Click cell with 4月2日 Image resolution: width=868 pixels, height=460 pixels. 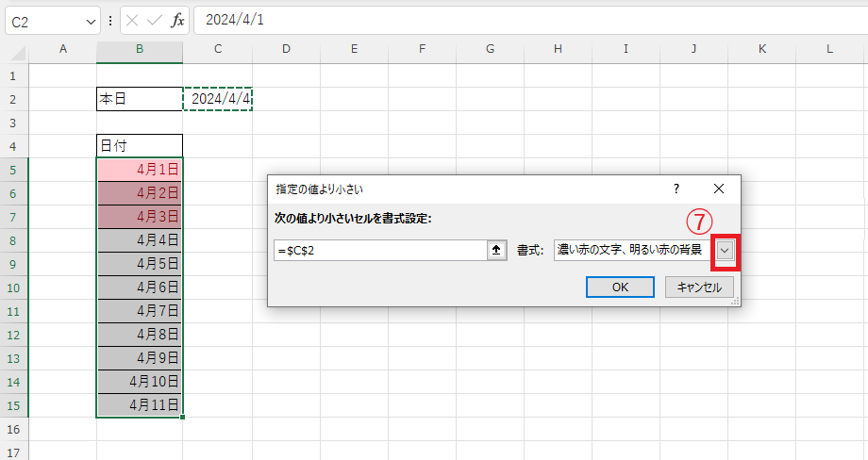coord(140,193)
